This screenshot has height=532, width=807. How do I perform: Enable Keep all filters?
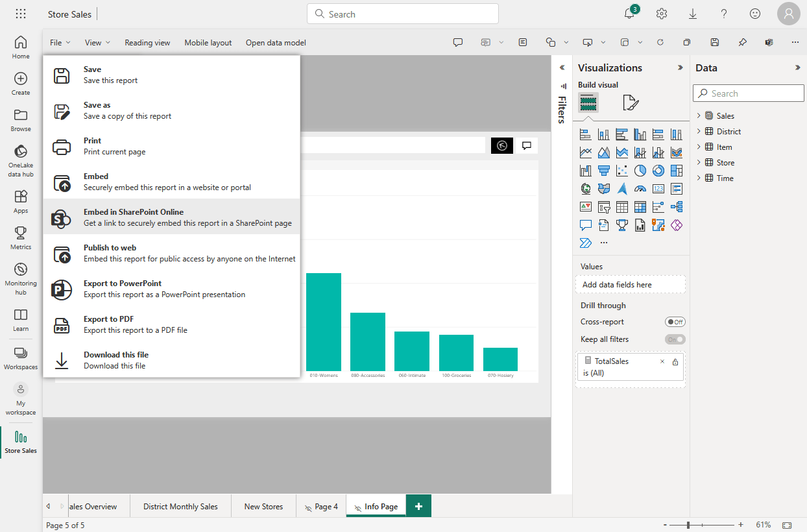click(x=675, y=339)
